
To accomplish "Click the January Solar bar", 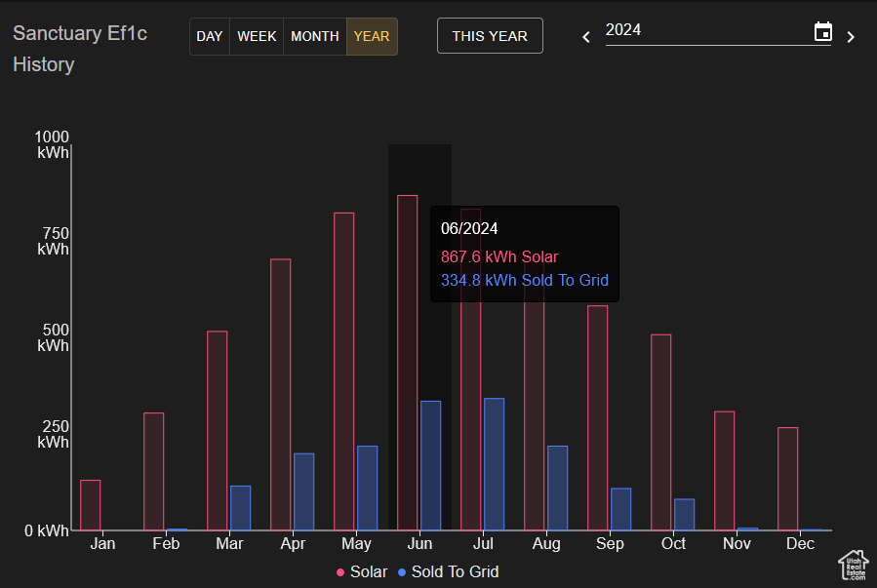I will [91, 505].
